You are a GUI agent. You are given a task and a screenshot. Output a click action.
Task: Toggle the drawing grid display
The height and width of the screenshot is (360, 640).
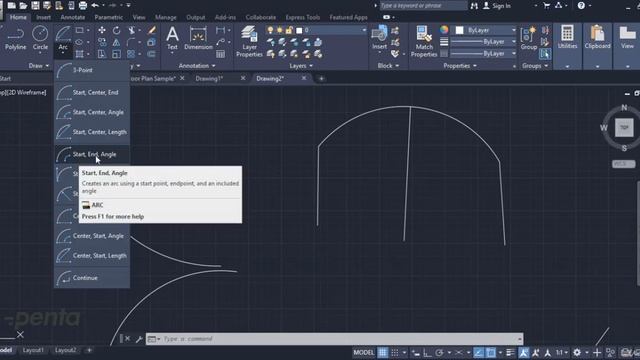click(382, 352)
